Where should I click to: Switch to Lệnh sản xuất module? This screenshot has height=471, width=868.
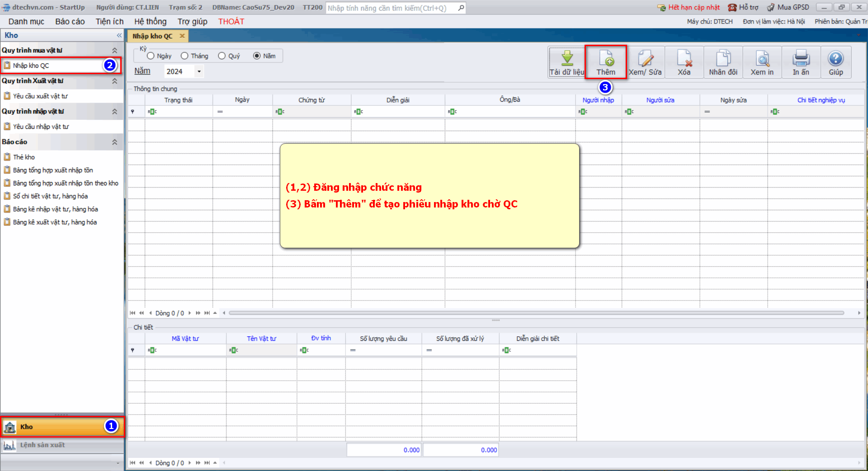tap(42, 445)
